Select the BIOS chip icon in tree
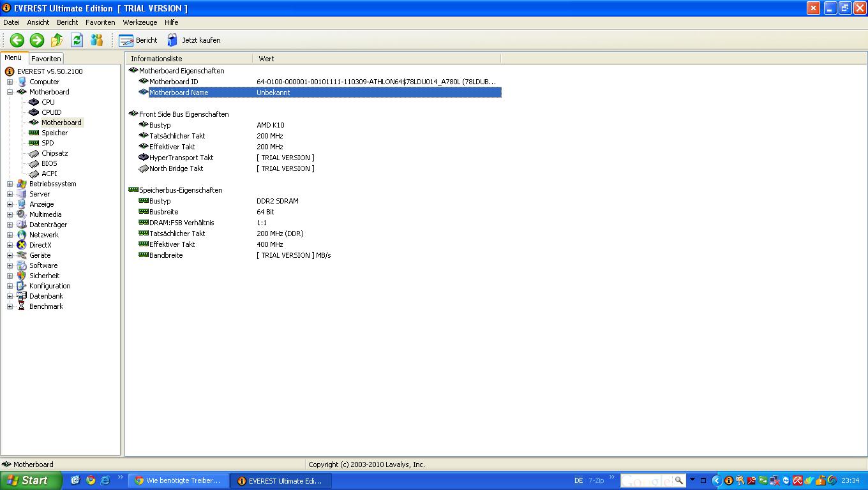Screen dimensions: 868x490 pos(34,163)
